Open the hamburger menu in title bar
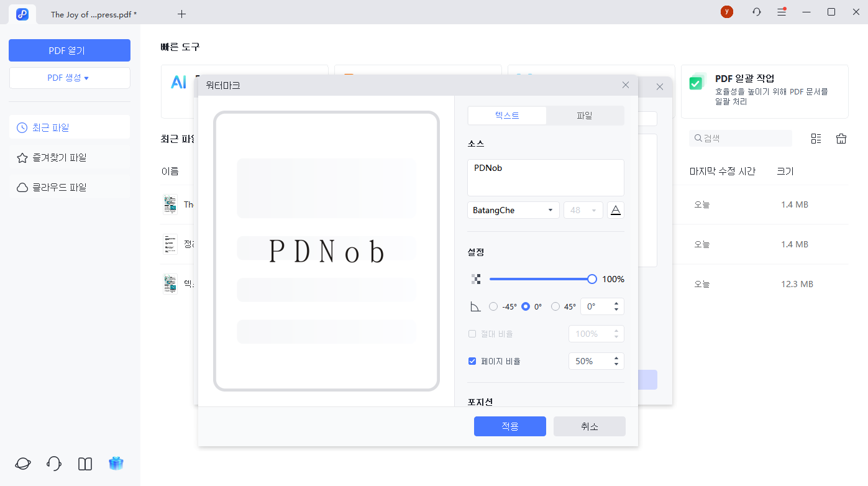This screenshot has width=868, height=486. pyautogui.click(x=782, y=12)
